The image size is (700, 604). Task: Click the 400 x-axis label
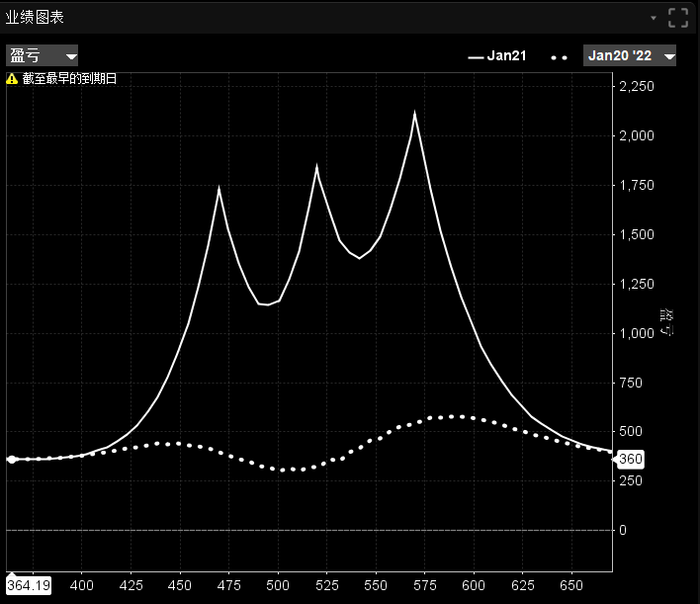pos(82,585)
